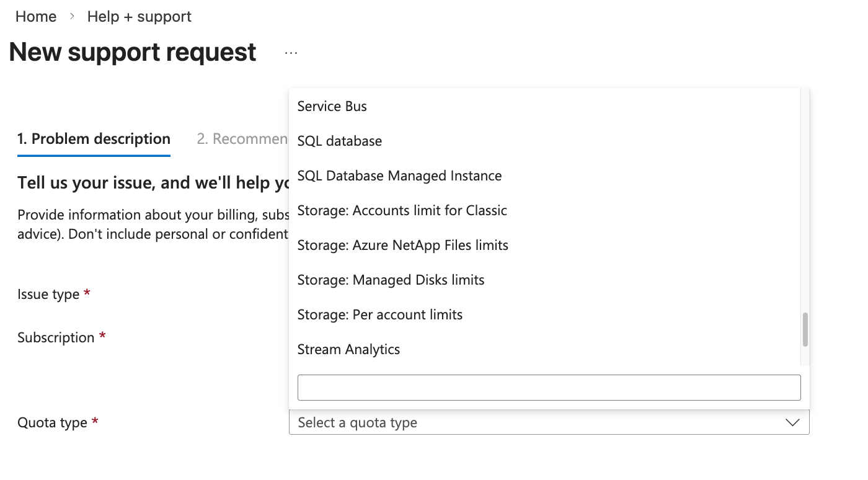This screenshot has height=480, width=868.
Task: Switch to the Problem description tab
Action: (x=94, y=139)
